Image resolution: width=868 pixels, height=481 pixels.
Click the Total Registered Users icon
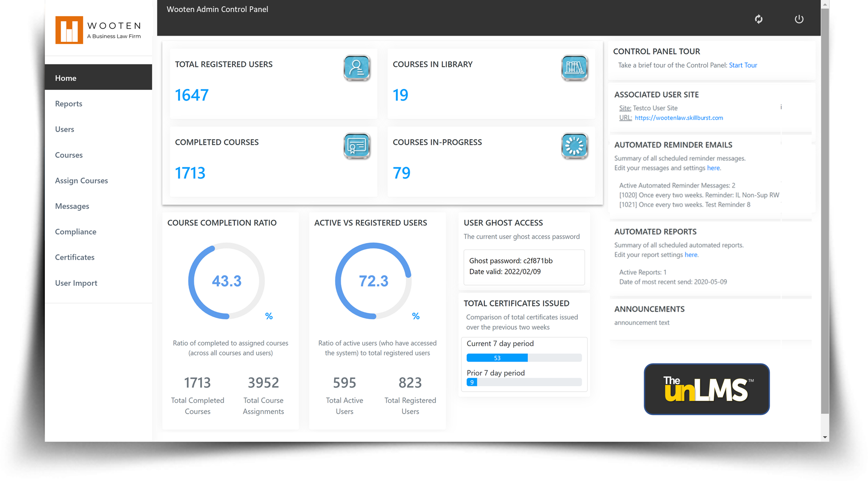point(357,68)
